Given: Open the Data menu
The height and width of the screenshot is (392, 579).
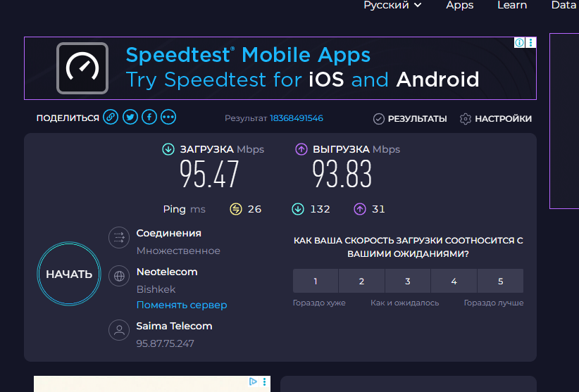Looking at the screenshot, I should click(564, 5).
